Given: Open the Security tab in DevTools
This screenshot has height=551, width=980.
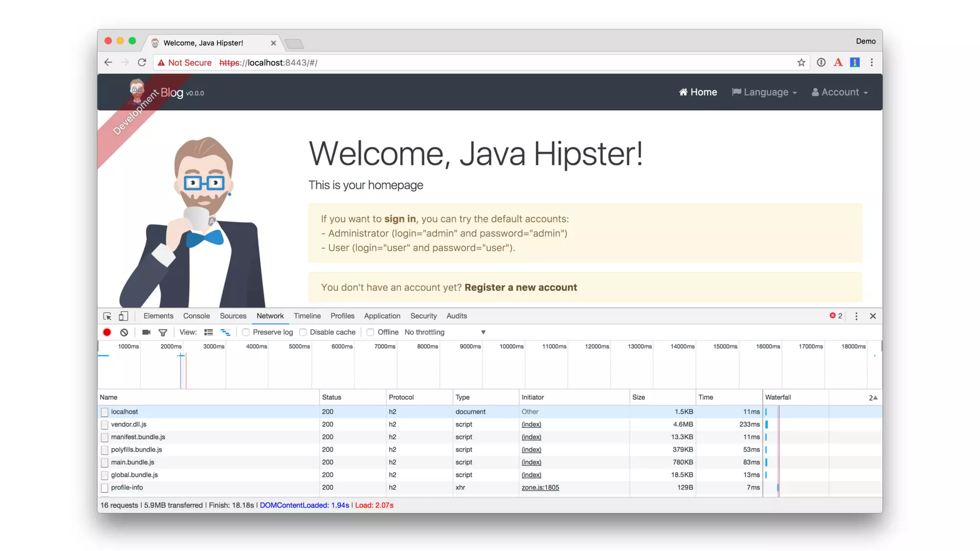Looking at the screenshot, I should [423, 316].
